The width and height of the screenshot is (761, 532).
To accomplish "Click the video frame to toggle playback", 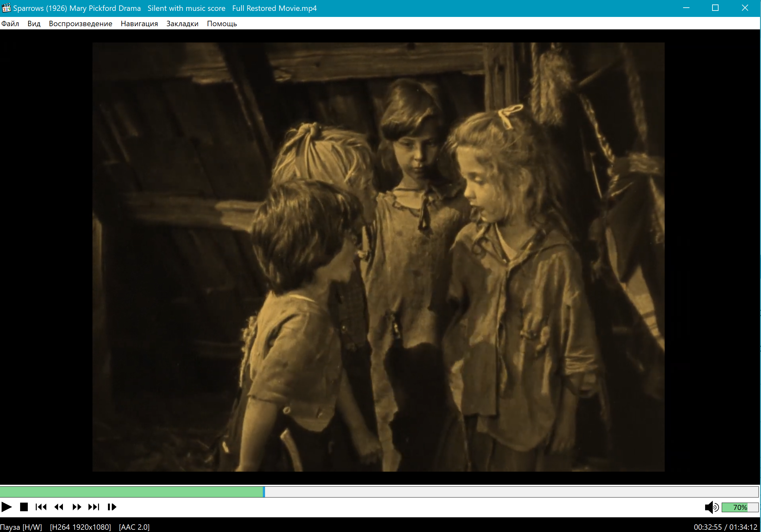I will (x=378, y=257).
